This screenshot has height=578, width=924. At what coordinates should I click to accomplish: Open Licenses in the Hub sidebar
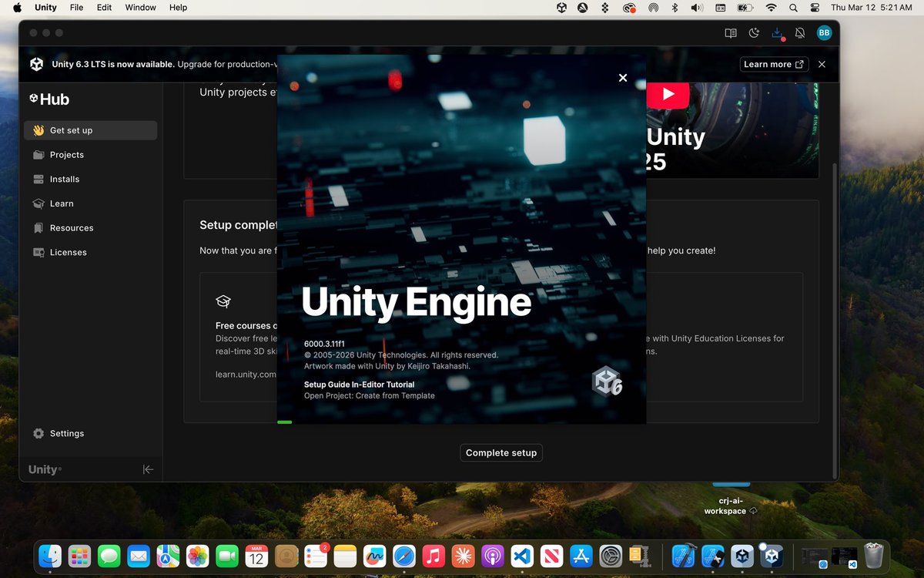tap(90, 252)
